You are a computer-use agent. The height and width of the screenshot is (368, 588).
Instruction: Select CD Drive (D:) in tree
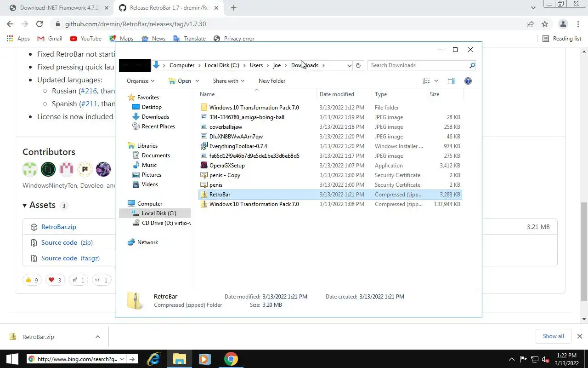[161, 223]
